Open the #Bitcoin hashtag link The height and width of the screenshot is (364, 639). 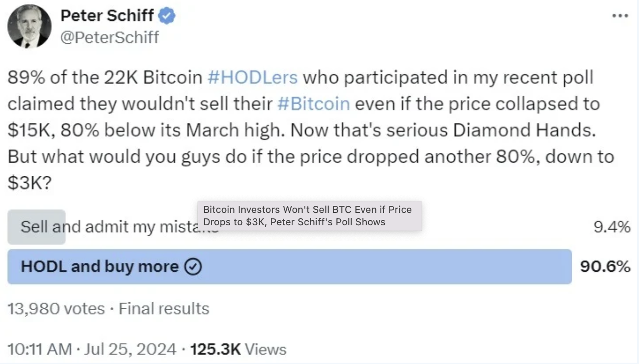tap(314, 104)
